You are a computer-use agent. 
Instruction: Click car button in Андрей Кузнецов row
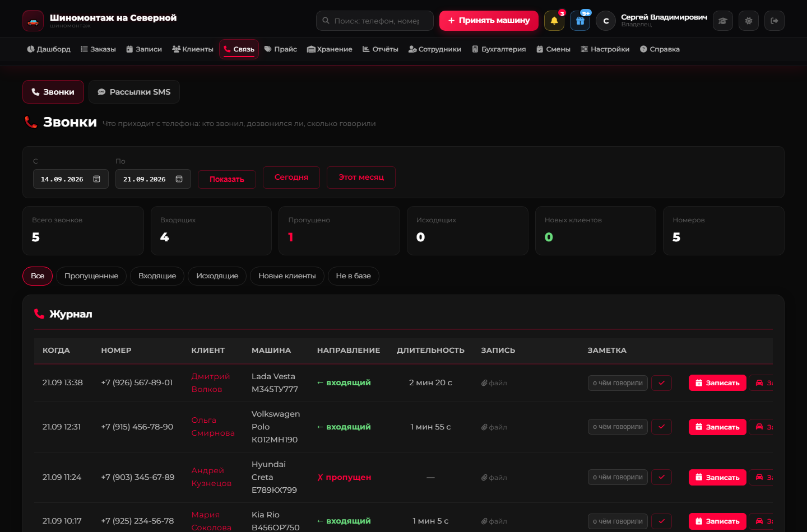point(761,478)
